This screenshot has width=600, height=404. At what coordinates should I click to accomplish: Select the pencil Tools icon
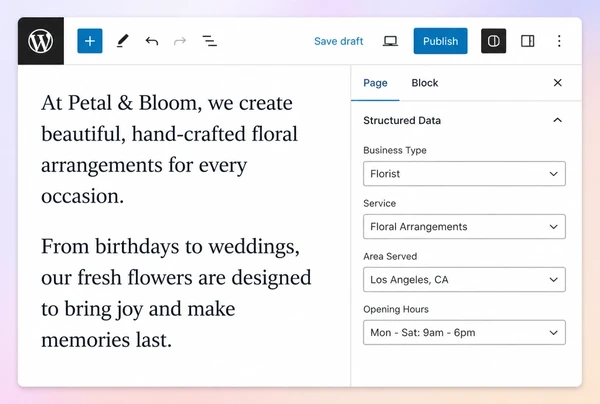[x=122, y=41]
